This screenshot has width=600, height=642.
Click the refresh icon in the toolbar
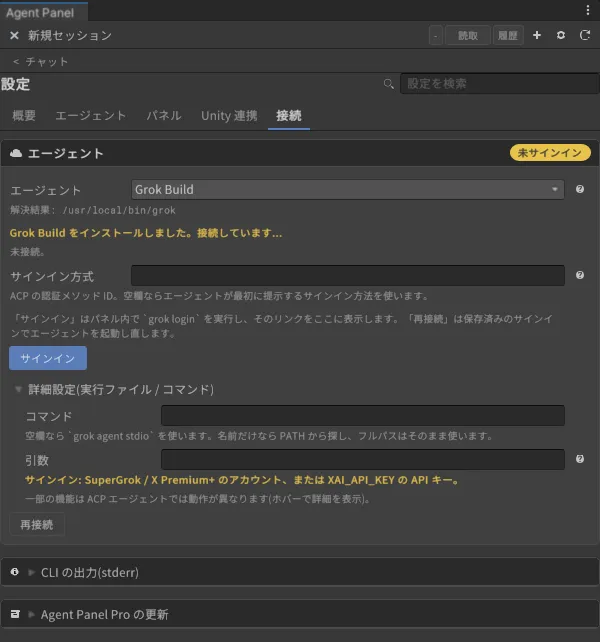(585, 35)
